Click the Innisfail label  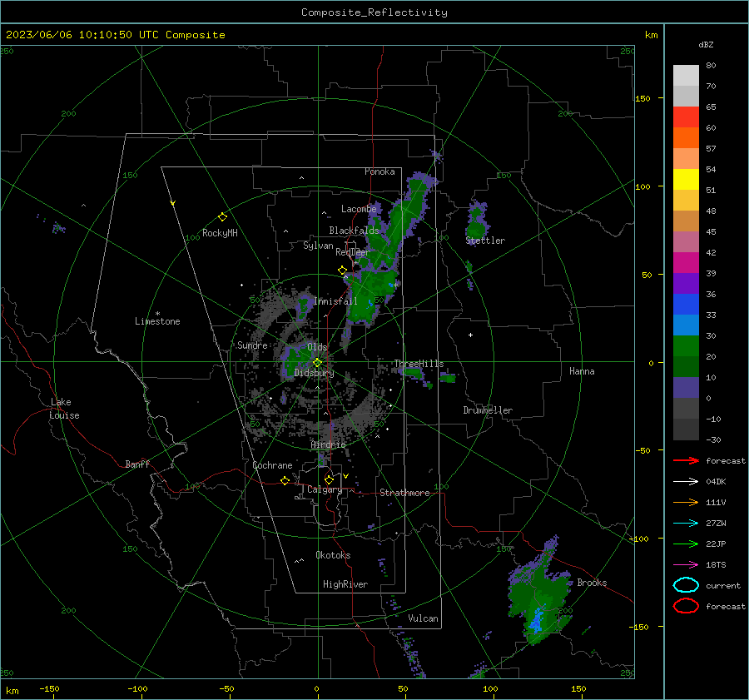pyautogui.click(x=335, y=301)
